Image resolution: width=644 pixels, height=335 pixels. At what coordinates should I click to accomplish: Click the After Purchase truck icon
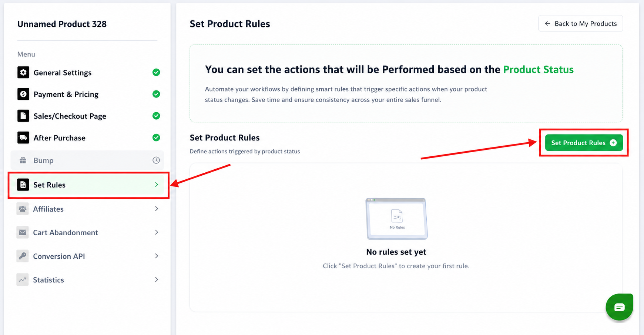23,138
